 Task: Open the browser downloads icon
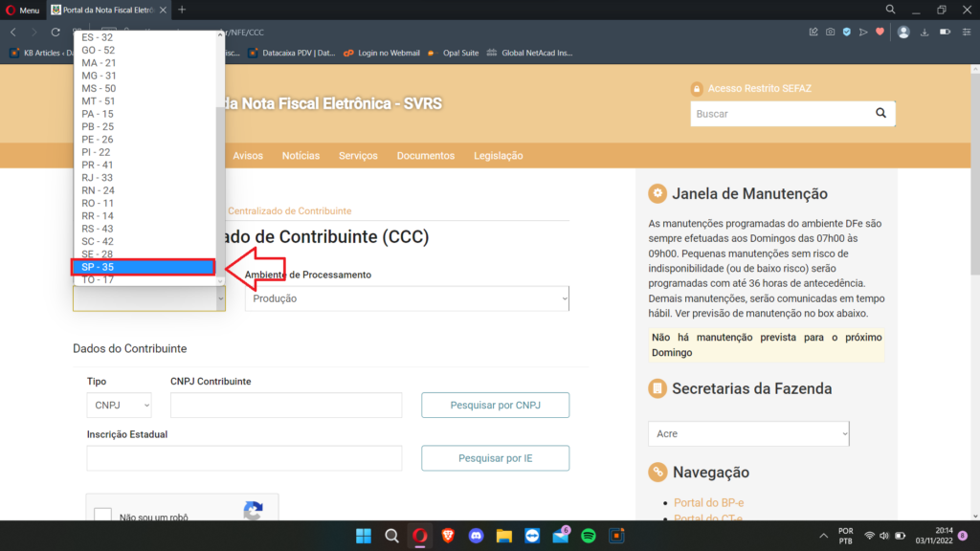(924, 32)
